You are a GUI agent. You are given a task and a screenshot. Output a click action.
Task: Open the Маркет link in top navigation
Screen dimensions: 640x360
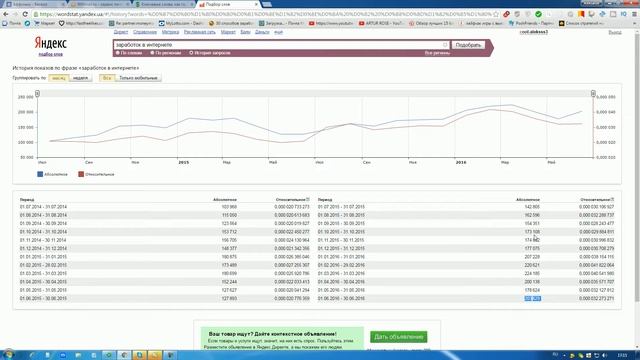[x=228, y=32]
